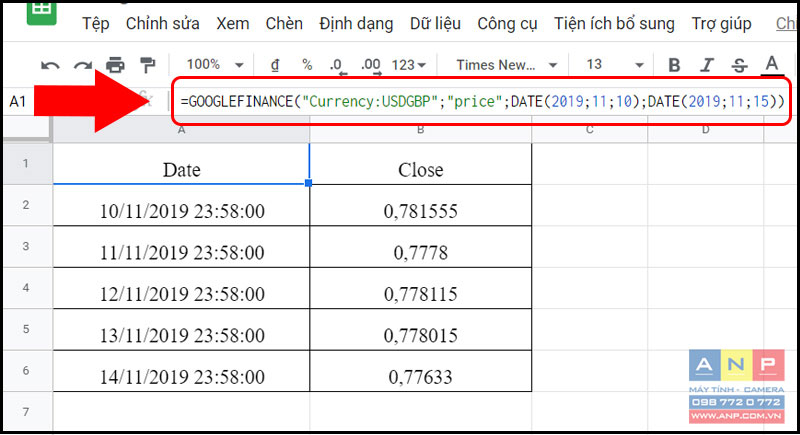Apply percent format icon
800x435 pixels.
(307, 65)
